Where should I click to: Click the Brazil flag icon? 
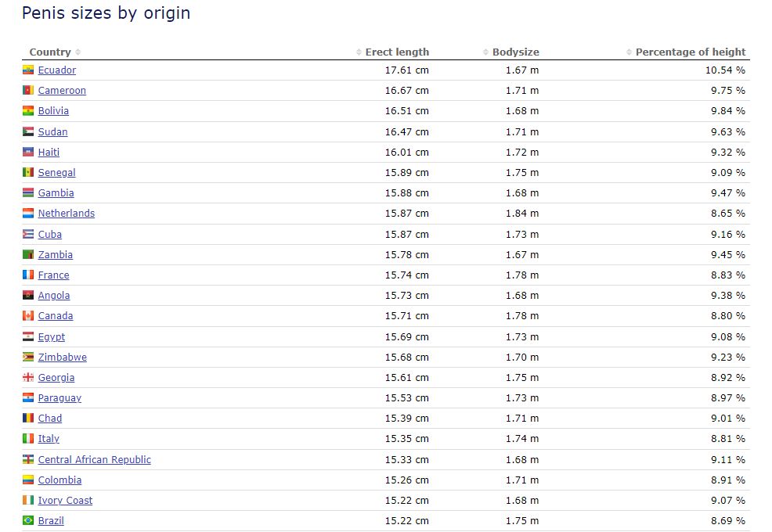pos(28,520)
